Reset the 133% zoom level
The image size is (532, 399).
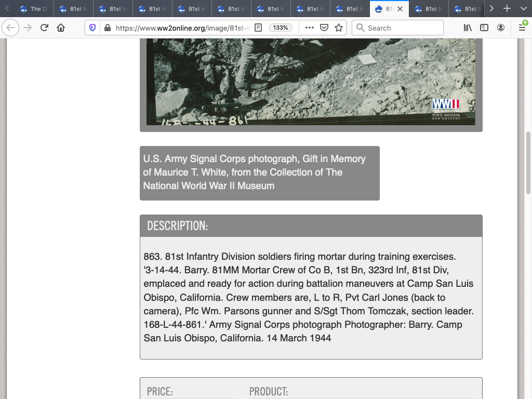coord(281,28)
